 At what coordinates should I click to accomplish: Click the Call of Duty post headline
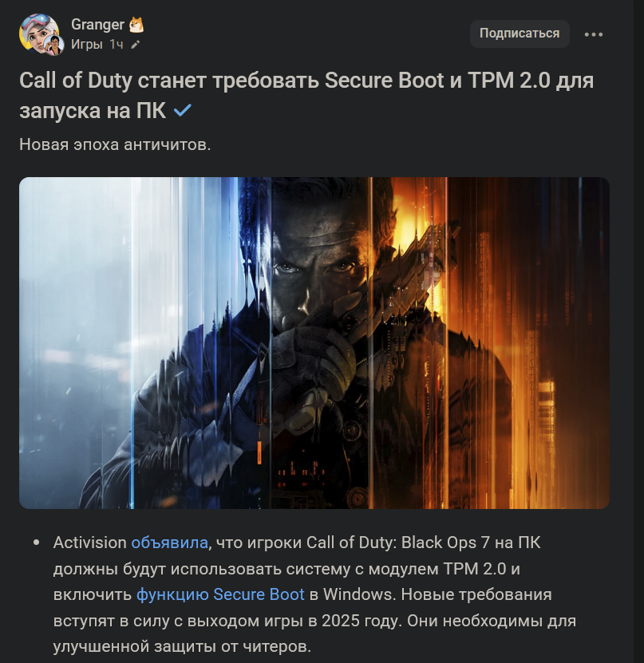click(x=306, y=95)
